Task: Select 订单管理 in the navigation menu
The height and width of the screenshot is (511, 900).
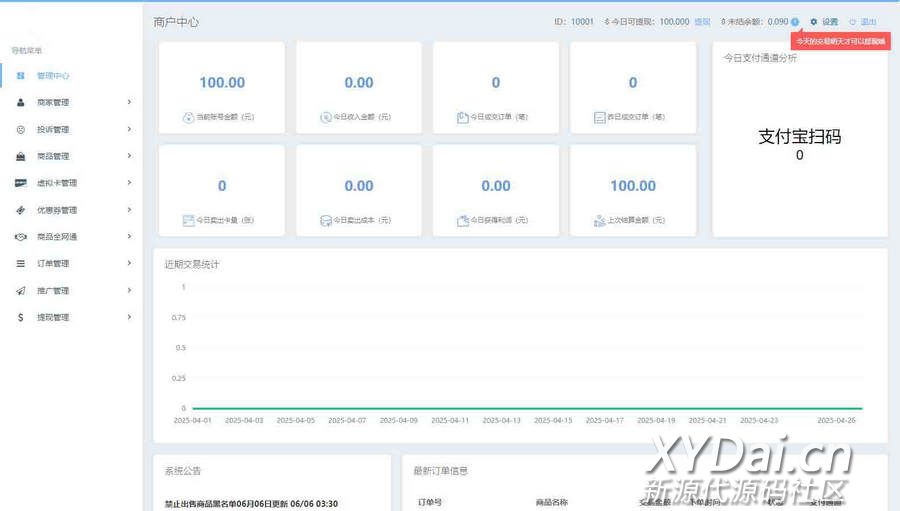Action: pos(53,264)
